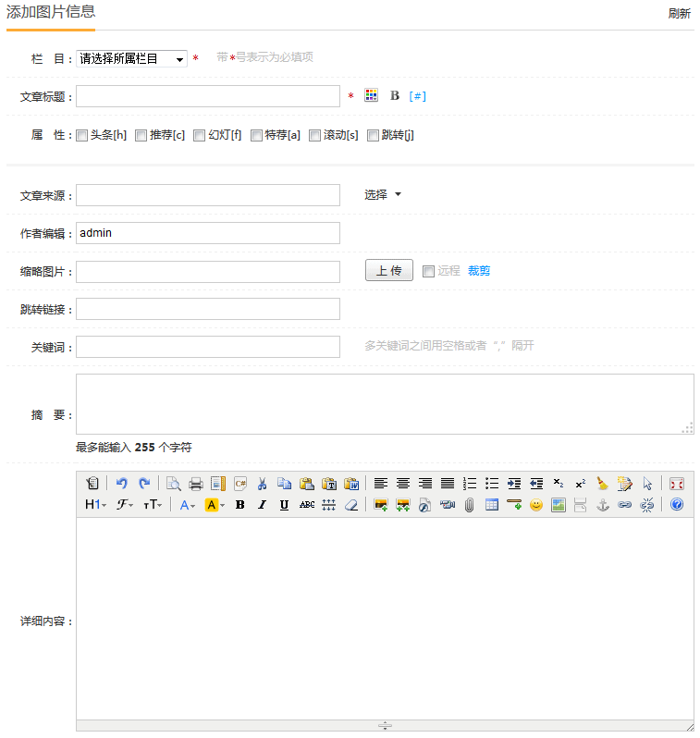The width and height of the screenshot is (700, 738).
Task: Insert an anchor with the anchor icon
Action: pyautogui.click(x=602, y=505)
